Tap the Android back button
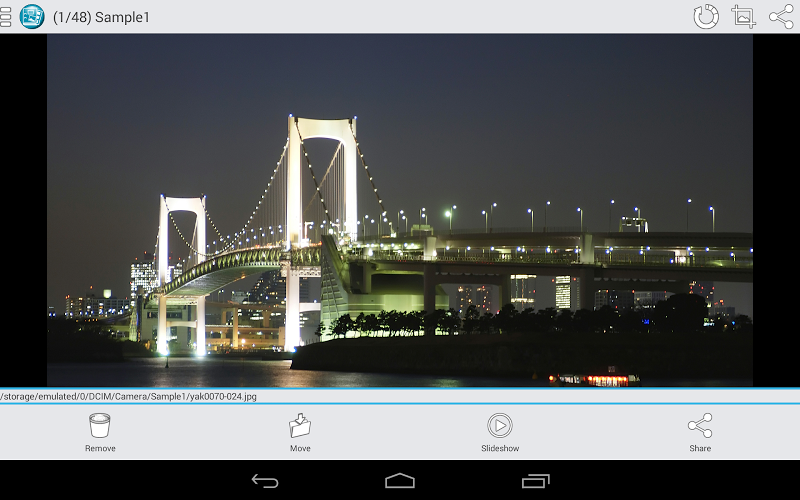Image resolution: width=800 pixels, height=500 pixels. [265, 481]
